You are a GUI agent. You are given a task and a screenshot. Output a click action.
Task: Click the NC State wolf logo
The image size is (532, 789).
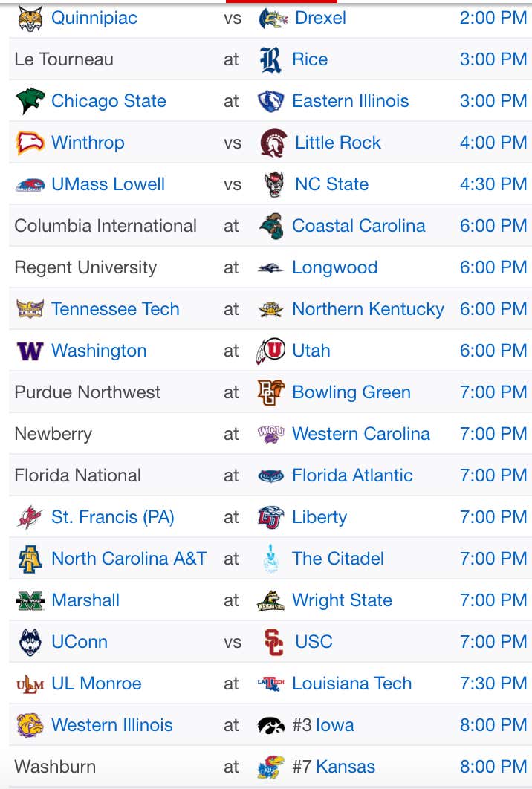click(x=274, y=185)
